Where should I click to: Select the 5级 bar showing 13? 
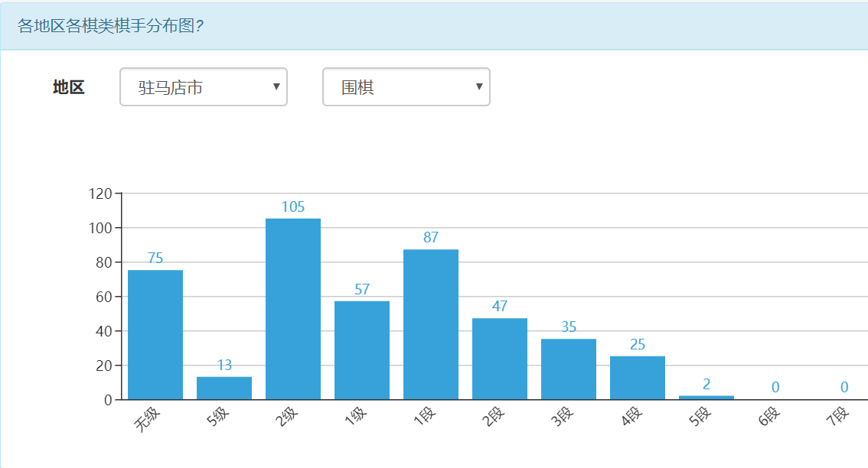(224, 388)
